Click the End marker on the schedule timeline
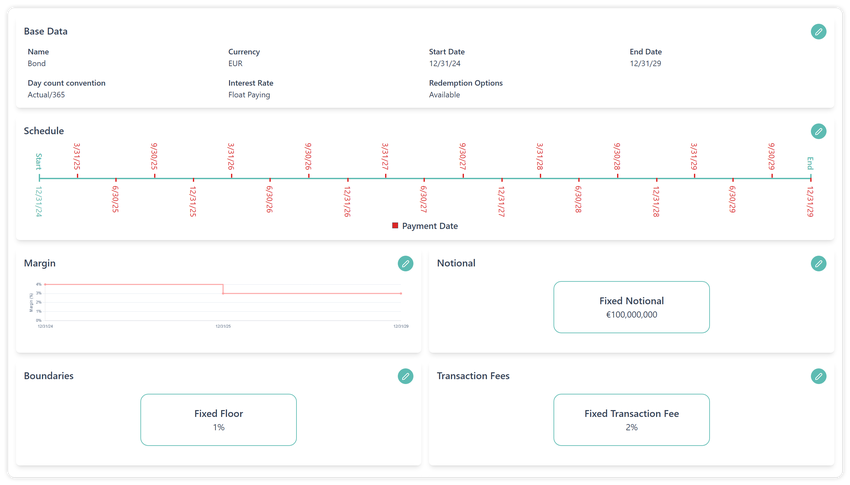Viewport: 850px width, 485px height. tap(810, 178)
